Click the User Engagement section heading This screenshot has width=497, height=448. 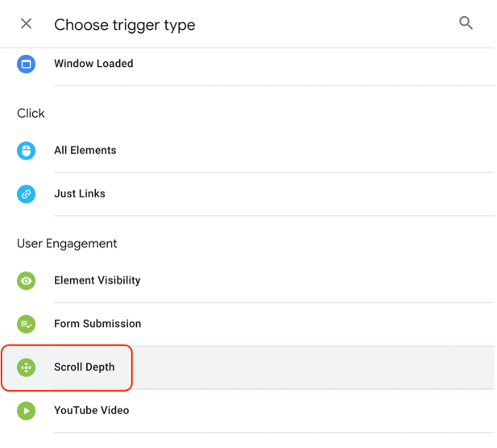pos(67,244)
